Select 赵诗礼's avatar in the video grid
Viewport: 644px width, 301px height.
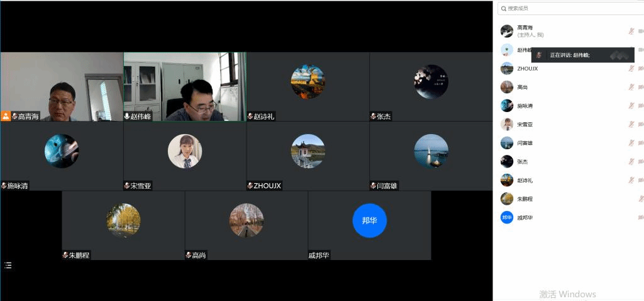point(308,82)
